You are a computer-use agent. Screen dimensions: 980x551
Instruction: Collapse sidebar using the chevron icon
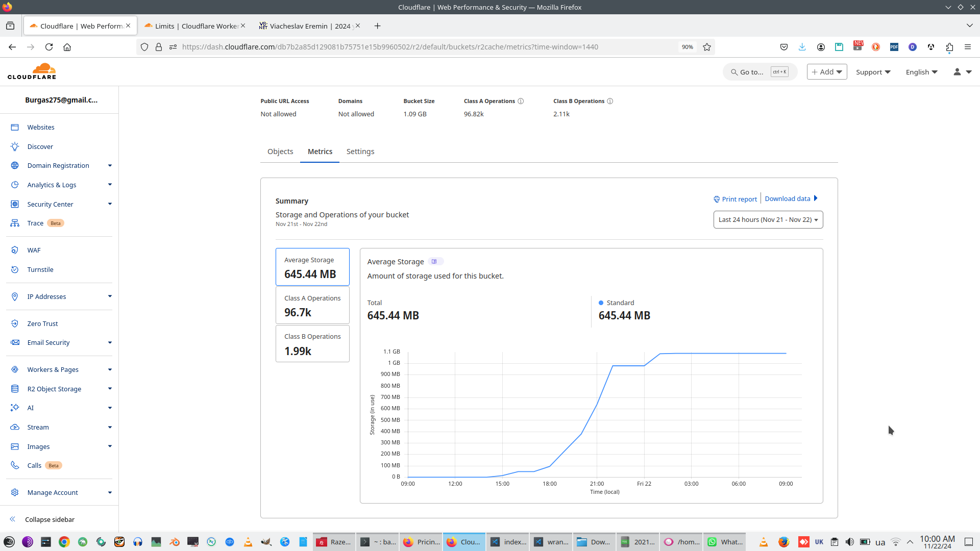click(x=13, y=519)
